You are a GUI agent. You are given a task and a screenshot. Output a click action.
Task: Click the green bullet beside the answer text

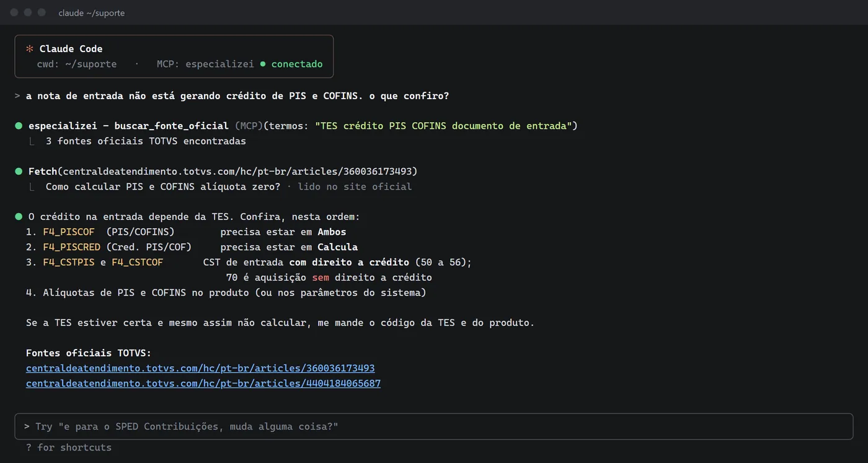tap(19, 217)
